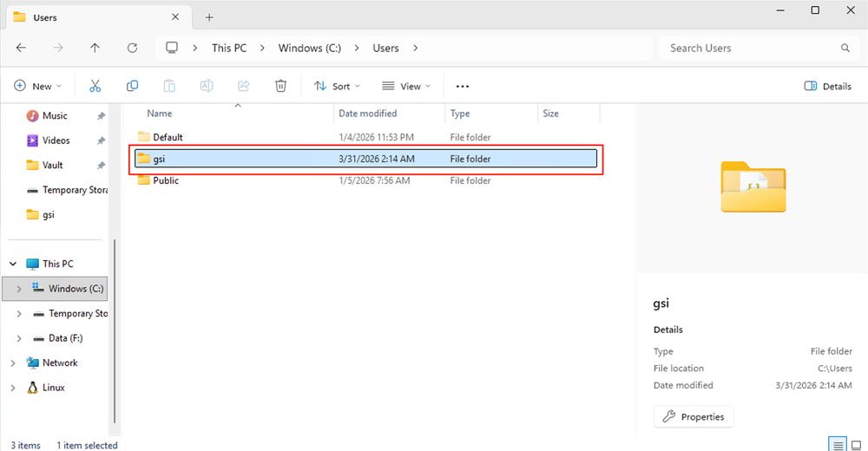This screenshot has height=451, width=868.
Task: Click the Windows (C:) breadcrumb
Action: (309, 49)
